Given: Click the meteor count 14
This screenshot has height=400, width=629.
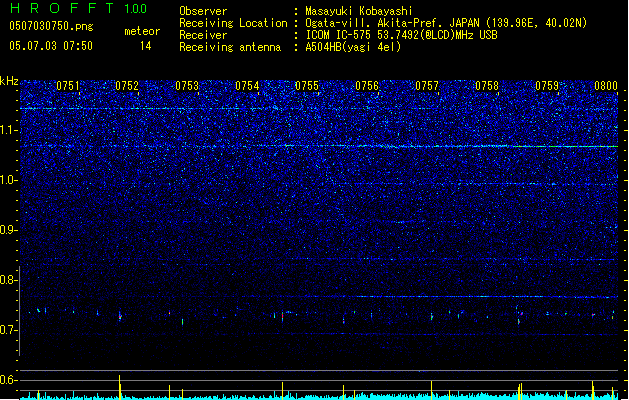Looking at the screenshot, I should (146, 46).
